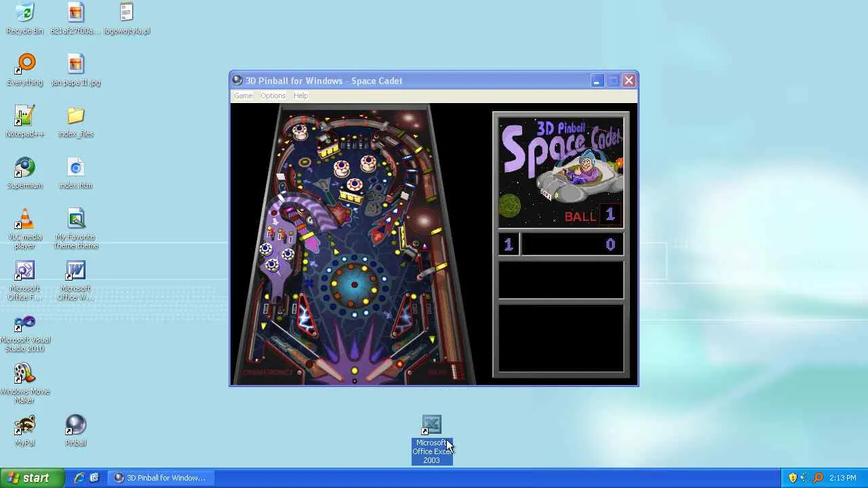The image size is (868, 488).
Task: Select the Microsoft Office FrontPage shortcut
Action: click(x=24, y=281)
